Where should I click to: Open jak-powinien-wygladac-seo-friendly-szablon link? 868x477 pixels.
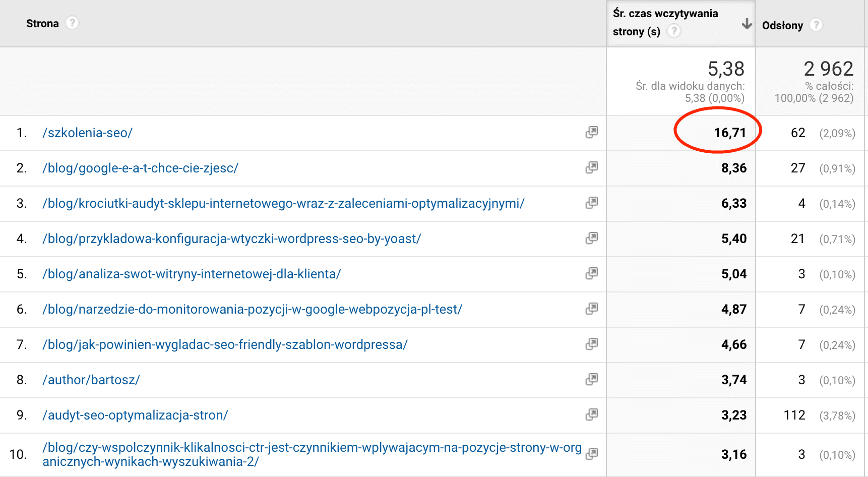click(x=225, y=345)
